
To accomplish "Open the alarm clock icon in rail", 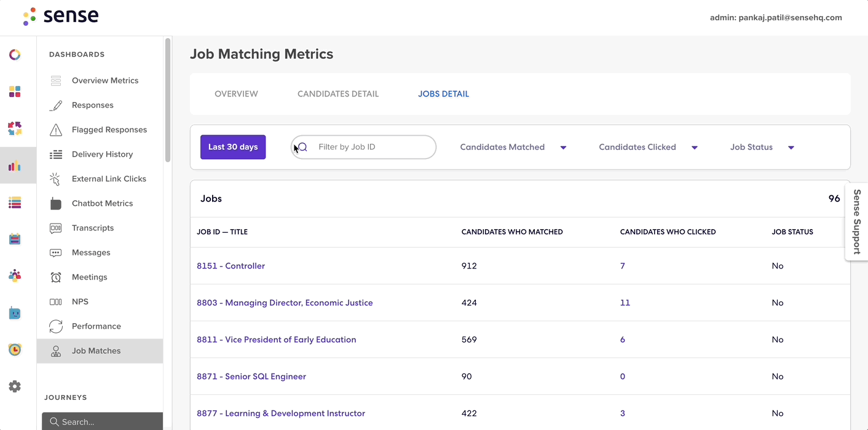I will pos(15,350).
